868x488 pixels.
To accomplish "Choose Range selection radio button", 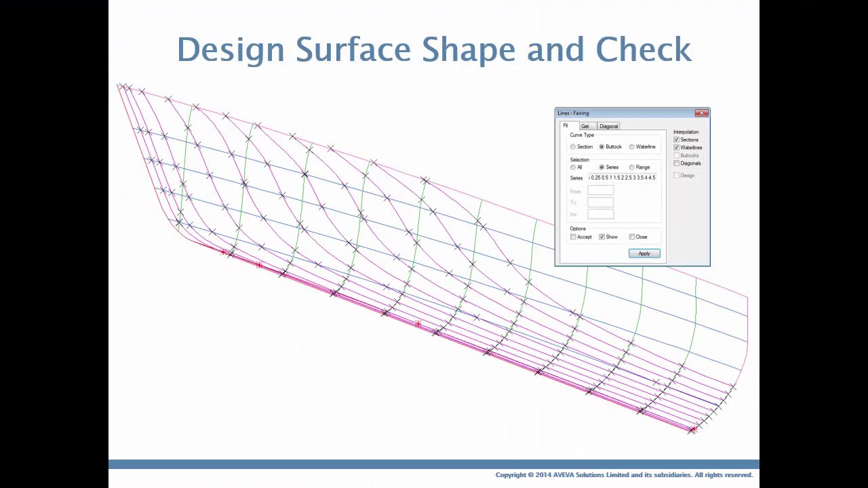I will (631, 167).
